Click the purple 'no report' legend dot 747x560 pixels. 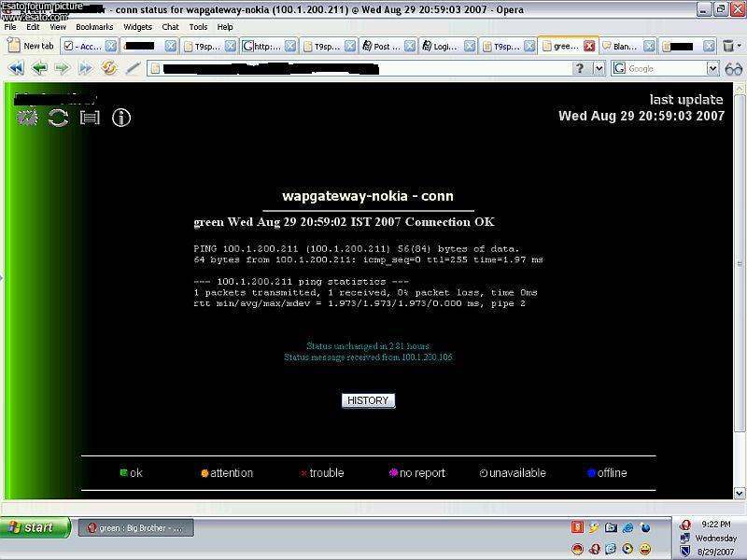[393, 472]
